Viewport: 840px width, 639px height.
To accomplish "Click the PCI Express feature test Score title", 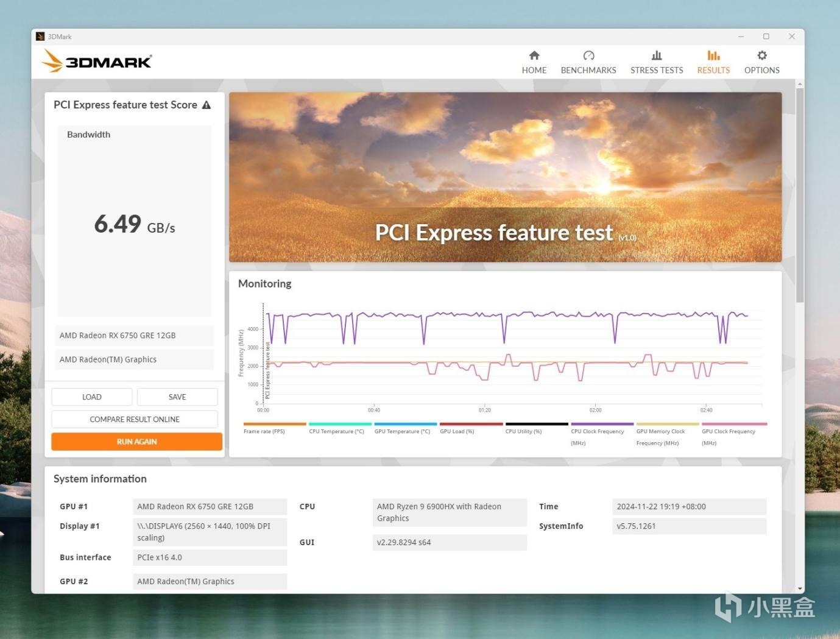I will click(125, 105).
